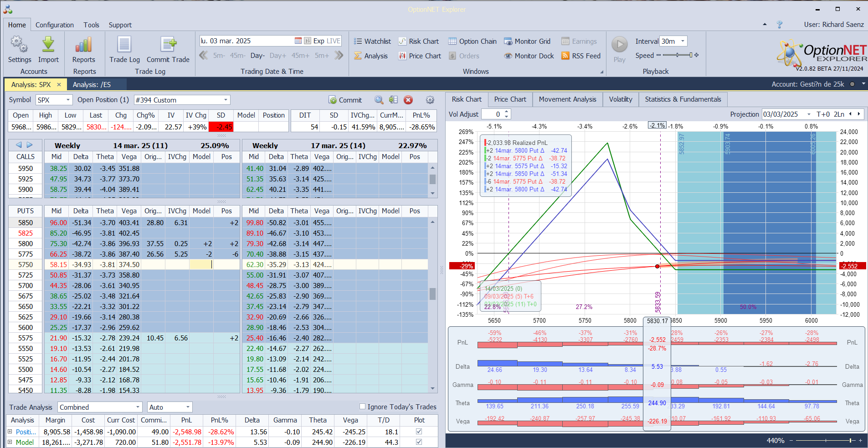Open the Symbol SPX dropdown
The width and height of the screenshot is (868, 448).
pyautogui.click(x=68, y=100)
